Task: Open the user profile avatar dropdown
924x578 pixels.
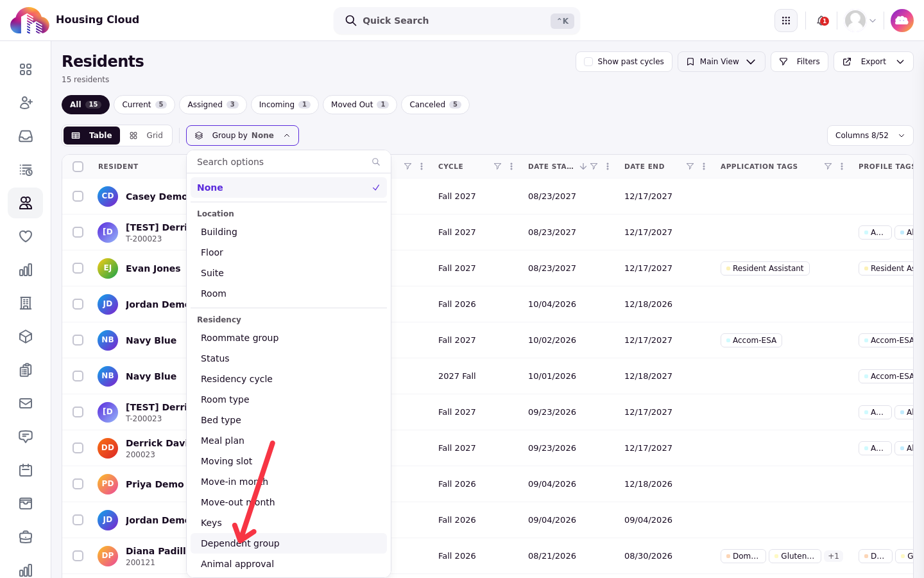Action: coord(860,21)
